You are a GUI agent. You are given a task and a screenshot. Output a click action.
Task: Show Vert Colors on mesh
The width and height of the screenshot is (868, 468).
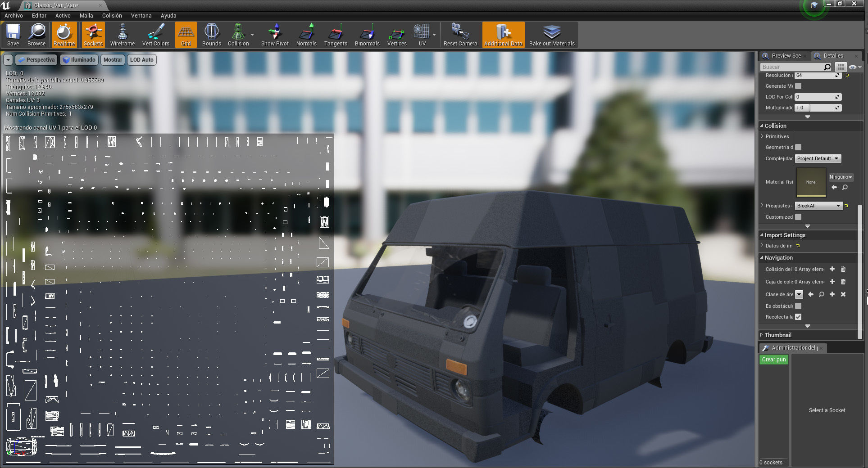(x=156, y=35)
